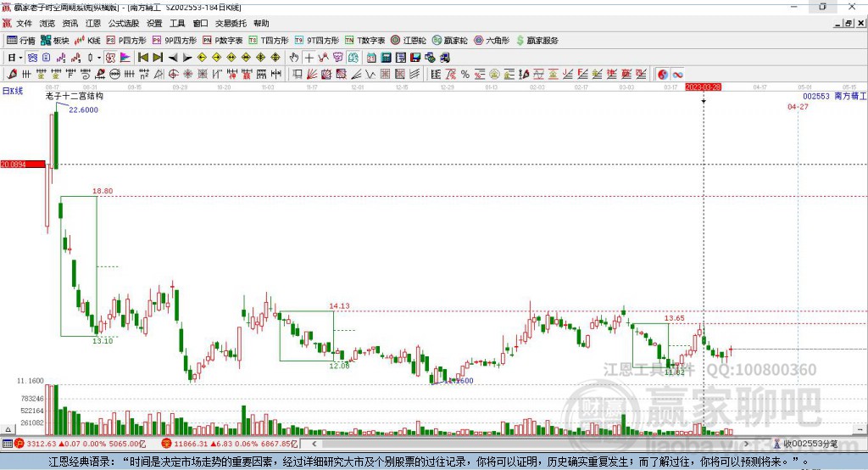Viewport: 868px width, 470px height.
Task: Open the 9P四方形 tool
Action: (x=175, y=40)
